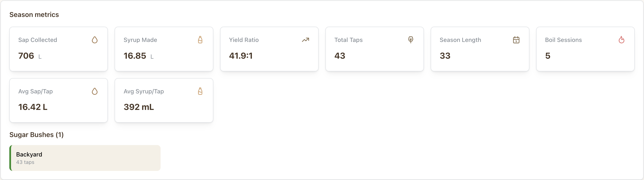Click the Boil Sessions count 5
The image size is (644, 180).
click(547, 56)
